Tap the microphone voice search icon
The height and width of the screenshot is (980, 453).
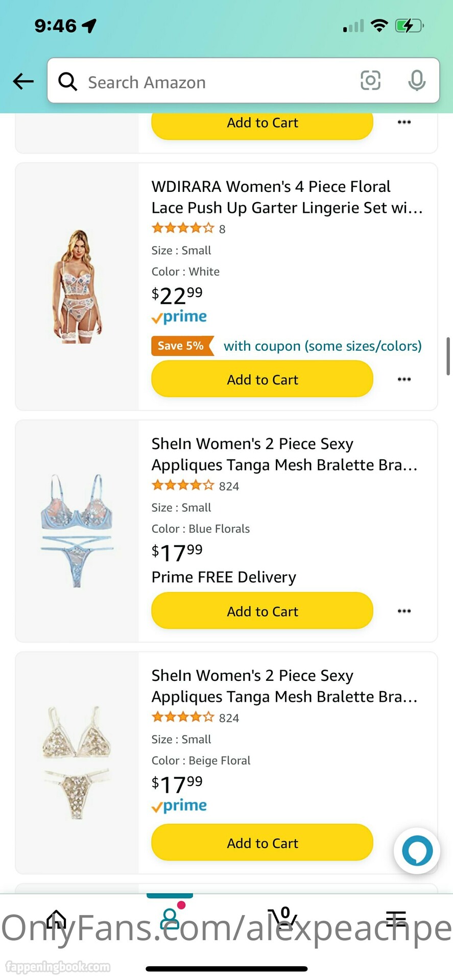pyautogui.click(x=417, y=81)
